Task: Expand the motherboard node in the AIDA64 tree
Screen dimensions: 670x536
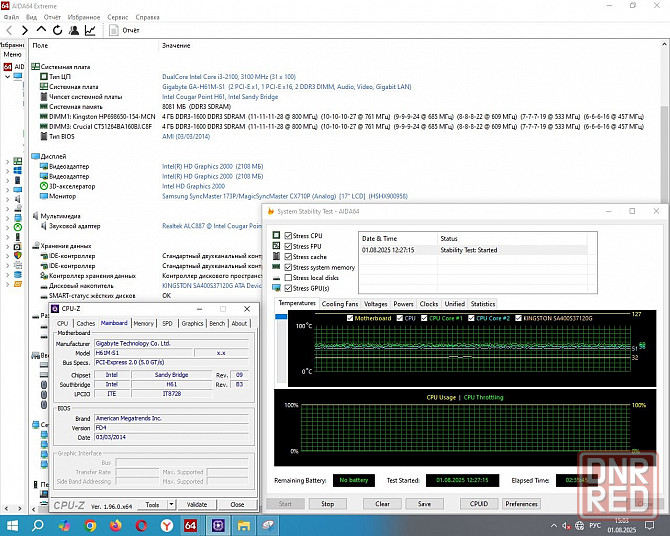Action: pyautogui.click(x=7, y=161)
